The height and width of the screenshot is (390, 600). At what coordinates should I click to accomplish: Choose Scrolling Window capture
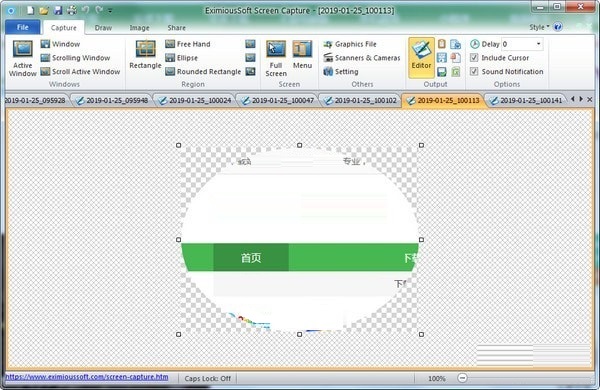click(75, 58)
